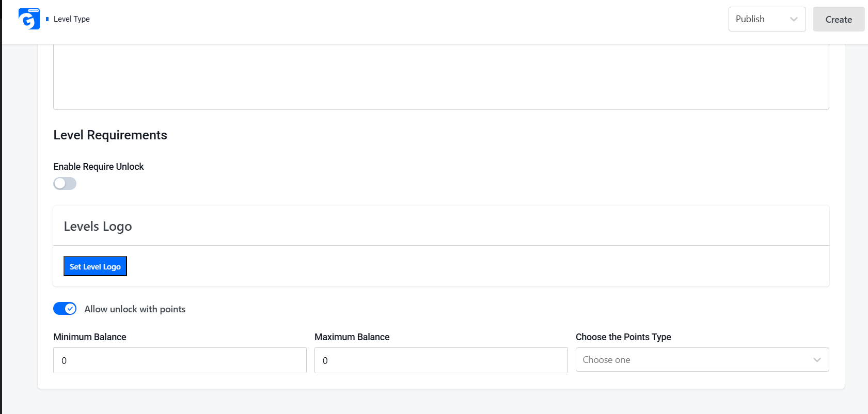Expand the Choose the Points Type dropdown
This screenshot has width=868, height=414.
point(702,360)
